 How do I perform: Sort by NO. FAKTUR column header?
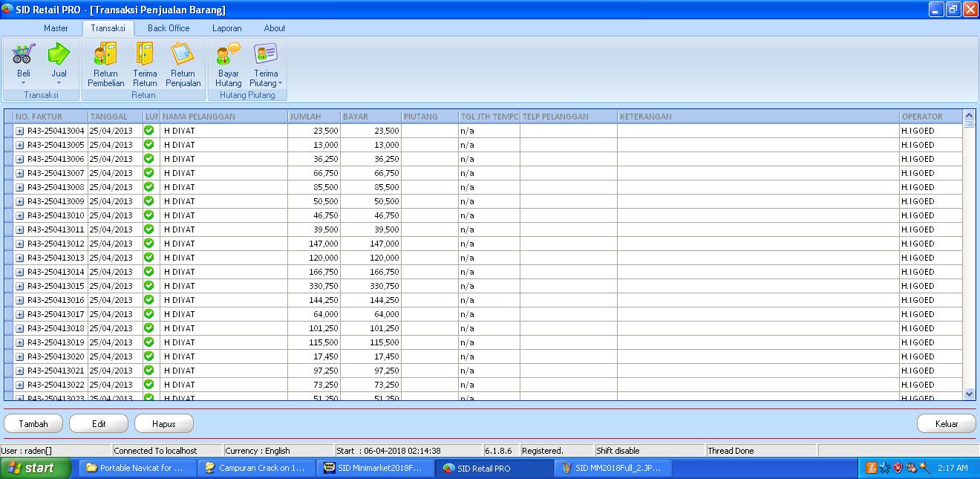point(50,117)
